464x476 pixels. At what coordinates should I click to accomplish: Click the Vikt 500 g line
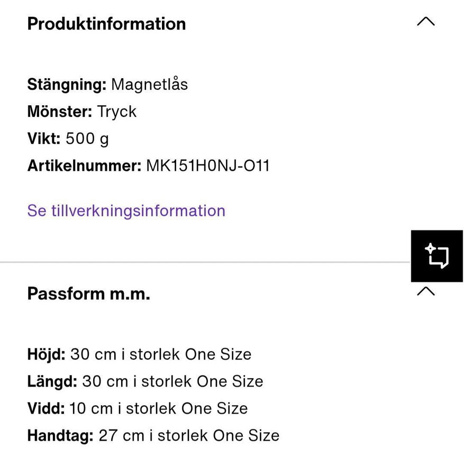point(68,139)
